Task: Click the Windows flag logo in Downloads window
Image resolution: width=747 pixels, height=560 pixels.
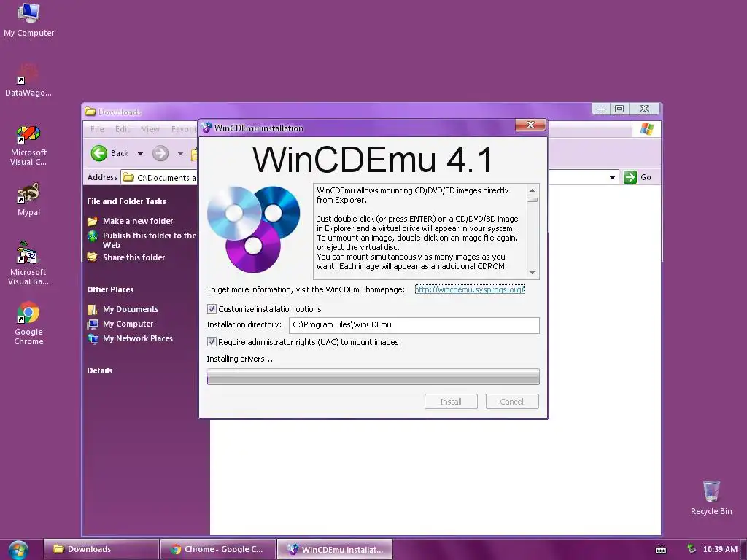Action: click(x=647, y=129)
